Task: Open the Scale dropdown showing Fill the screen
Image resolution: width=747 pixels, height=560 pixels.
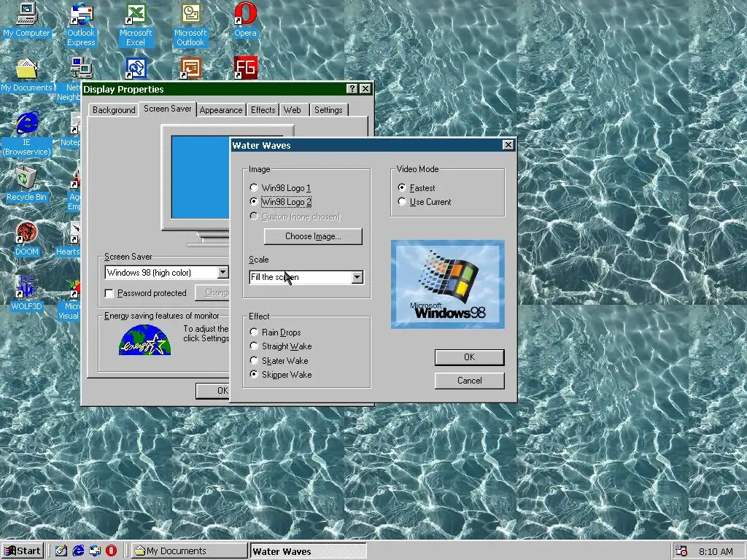Action: point(306,277)
